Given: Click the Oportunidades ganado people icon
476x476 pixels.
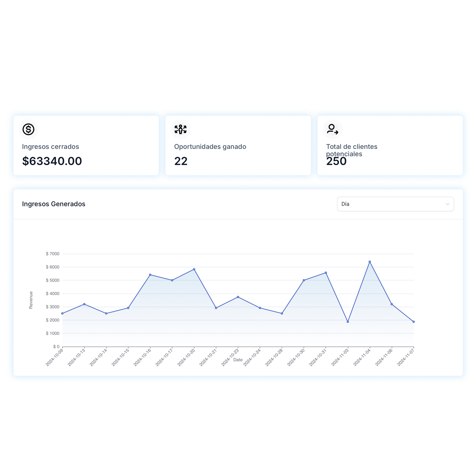Looking at the screenshot, I should coord(180,129).
